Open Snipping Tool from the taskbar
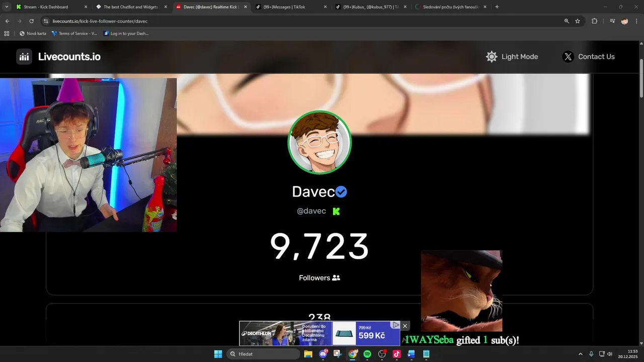The height and width of the screenshot is (362, 644). click(x=338, y=354)
